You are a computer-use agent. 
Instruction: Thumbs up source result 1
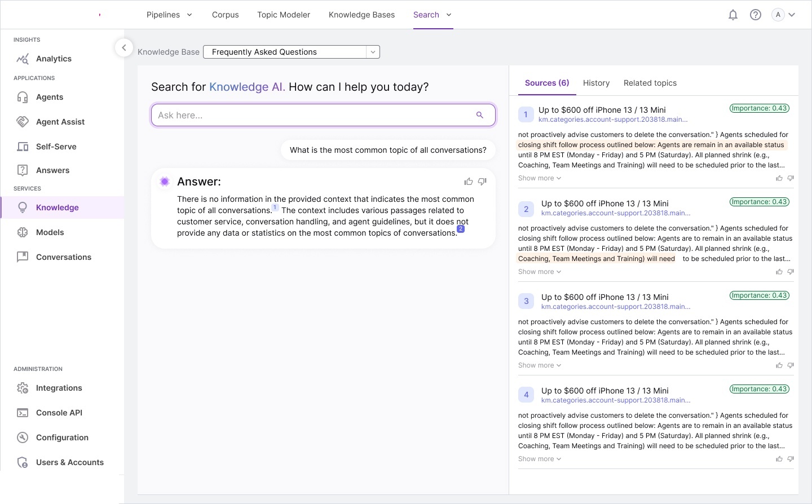pyautogui.click(x=779, y=178)
